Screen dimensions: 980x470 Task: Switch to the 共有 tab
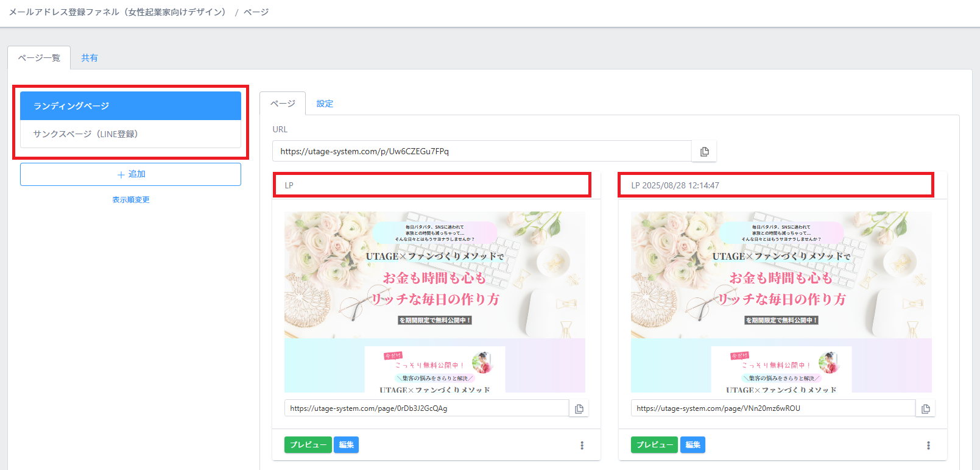tap(90, 58)
